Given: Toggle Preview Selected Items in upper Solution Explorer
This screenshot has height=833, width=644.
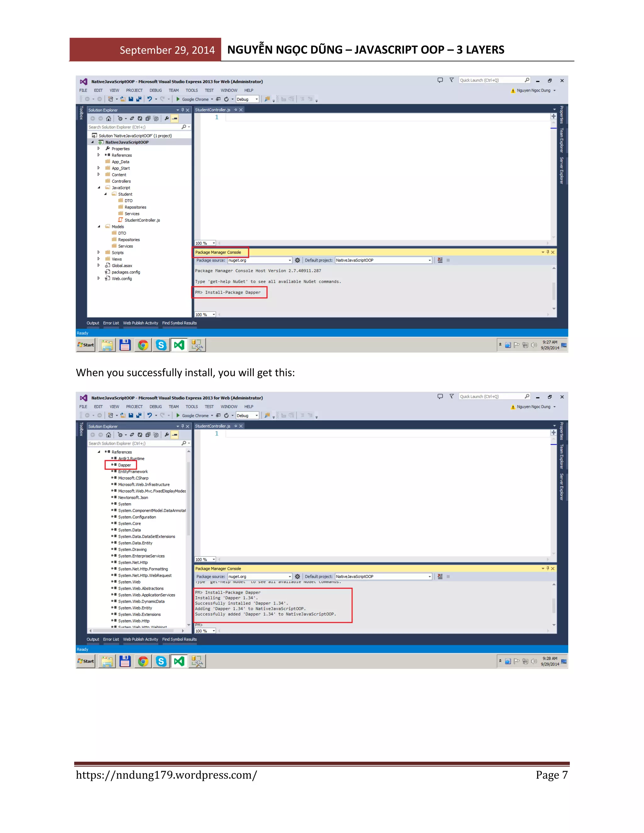Looking at the screenshot, I should pyautogui.click(x=174, y=119).
